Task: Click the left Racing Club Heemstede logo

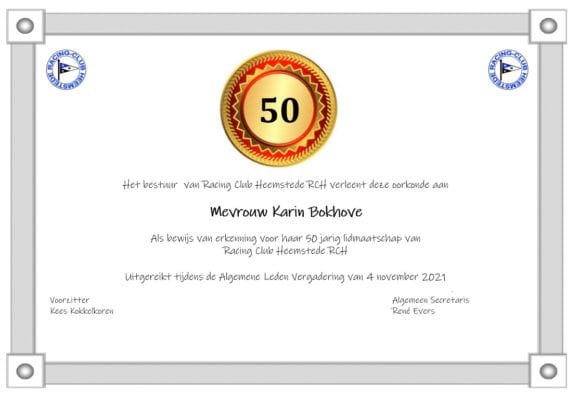Action: click(66, 69)
